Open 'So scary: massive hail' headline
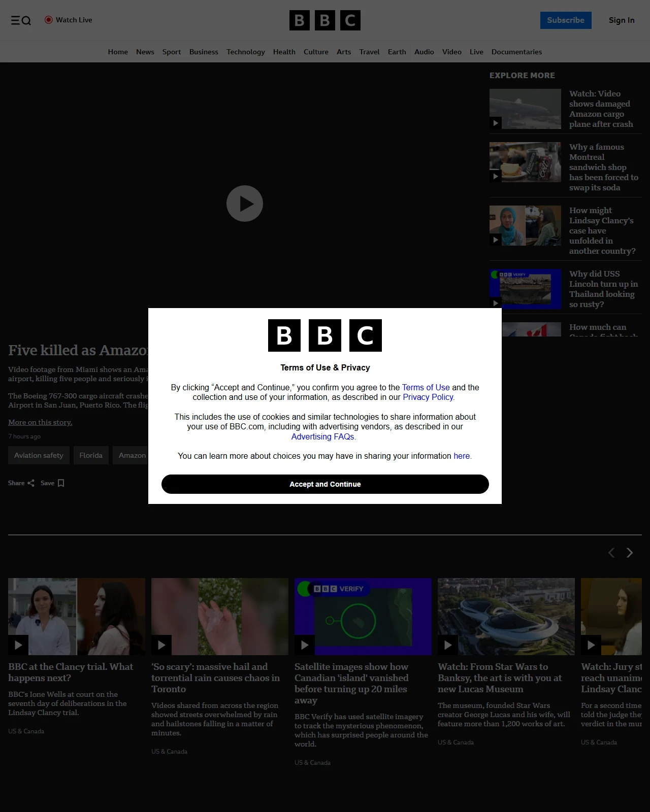The width and height of the screenshot is (650, 812). point(215,678)
